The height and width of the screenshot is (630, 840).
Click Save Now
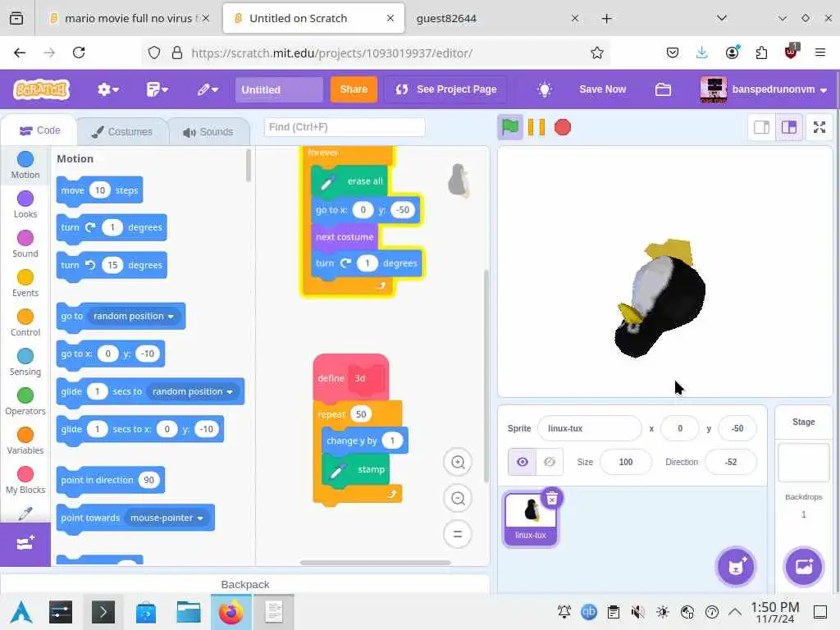tap(602, 89)
